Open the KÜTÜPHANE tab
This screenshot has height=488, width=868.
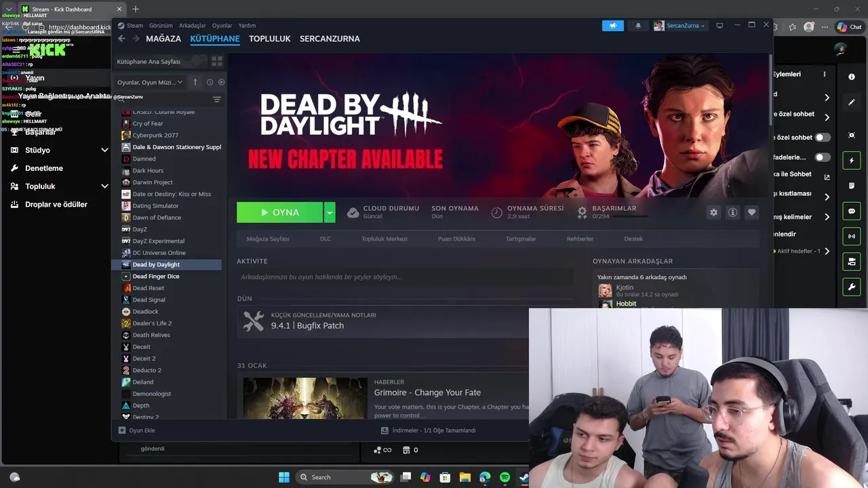coord(215,39)
